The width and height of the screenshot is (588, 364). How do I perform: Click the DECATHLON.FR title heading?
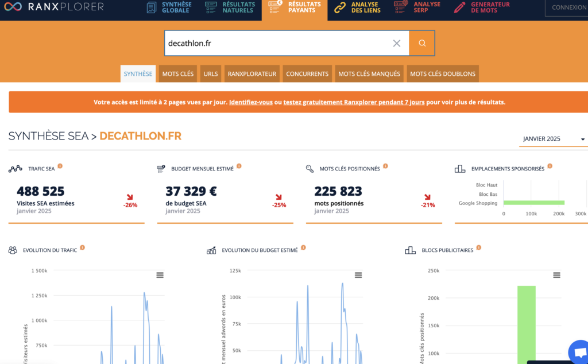point(141,136)
